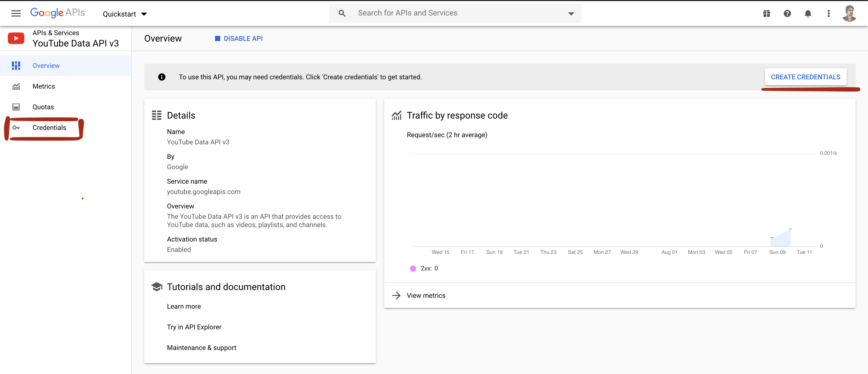Click the View metrics arrow icon

[x=396, y=295]
